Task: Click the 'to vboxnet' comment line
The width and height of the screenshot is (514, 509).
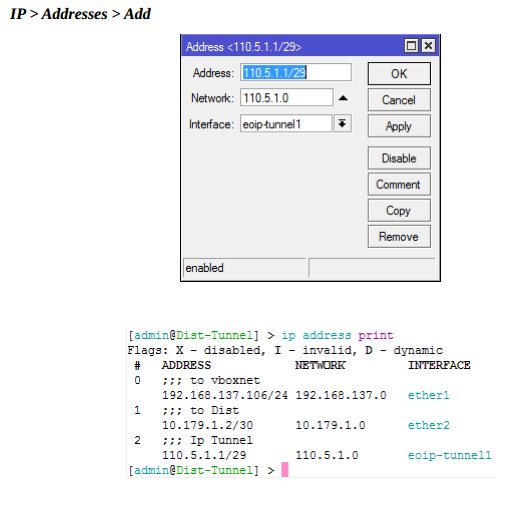Action: (x=211, y=380)
